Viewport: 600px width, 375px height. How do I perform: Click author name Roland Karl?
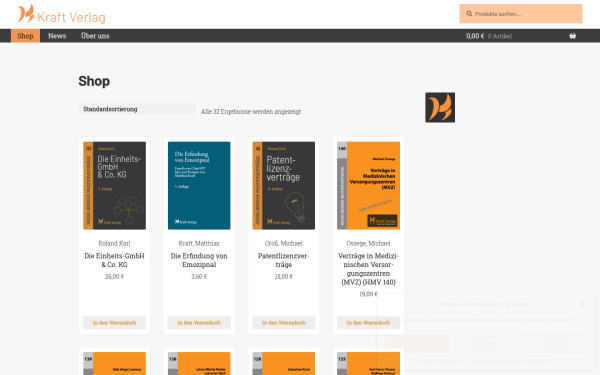coord(114,243)
